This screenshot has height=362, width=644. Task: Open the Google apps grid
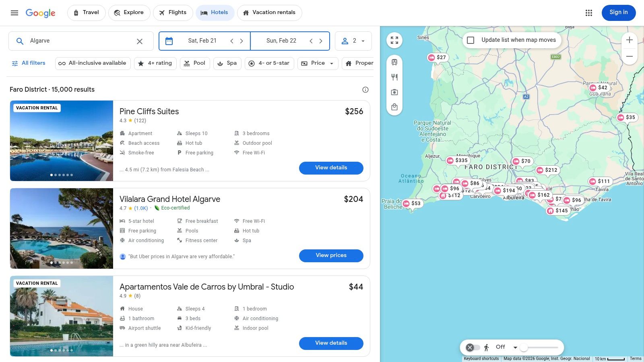(589, 13)
